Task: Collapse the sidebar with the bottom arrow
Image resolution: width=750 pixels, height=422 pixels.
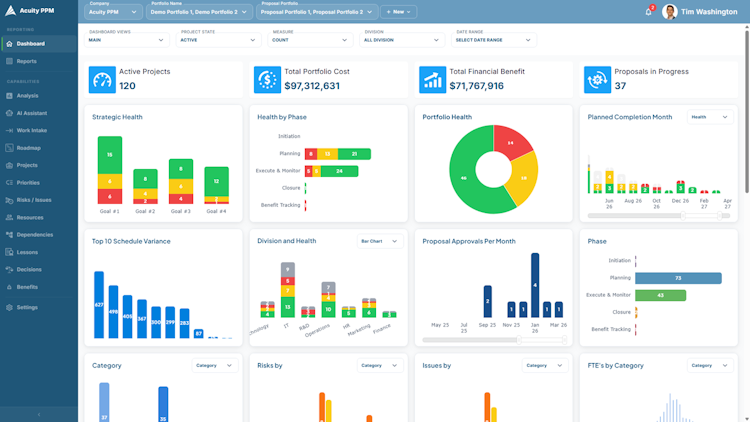Action: click(x=39, y=414)
